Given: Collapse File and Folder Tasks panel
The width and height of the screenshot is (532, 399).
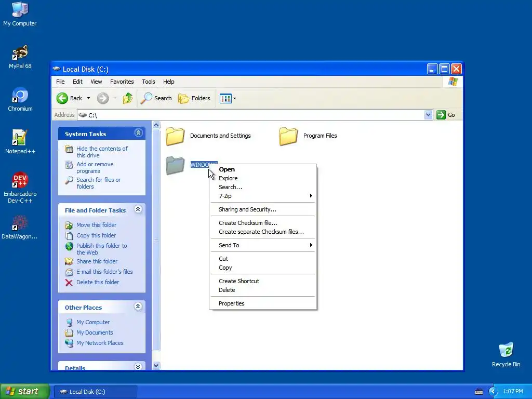Looking at the screenshot, I should pos(138,209).
